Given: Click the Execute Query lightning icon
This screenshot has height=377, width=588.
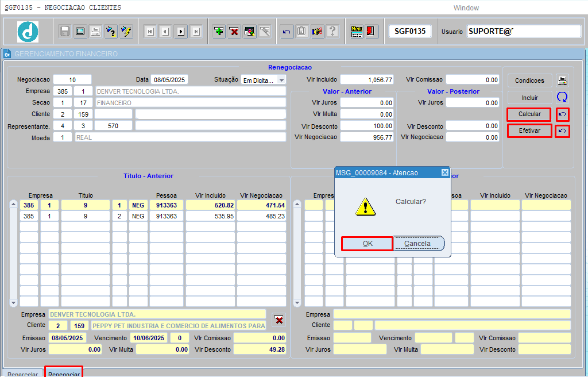Looking at the screenshot, I should click(126, 31).
